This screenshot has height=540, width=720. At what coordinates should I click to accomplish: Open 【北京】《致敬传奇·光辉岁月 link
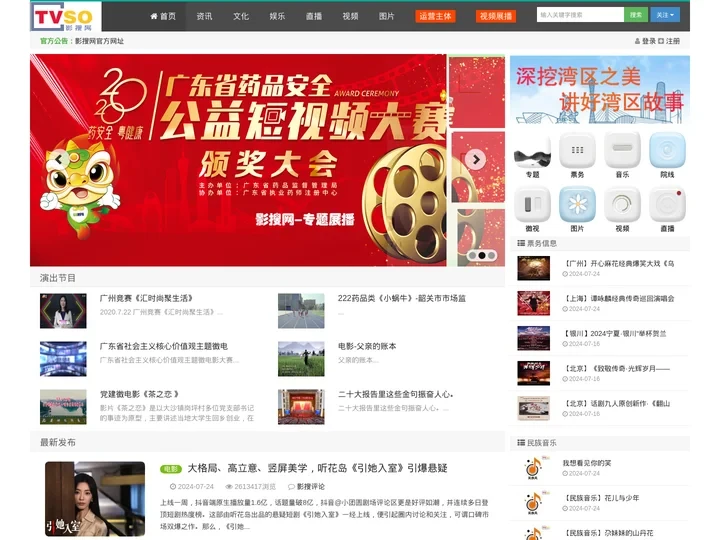[x=616, y=368]
